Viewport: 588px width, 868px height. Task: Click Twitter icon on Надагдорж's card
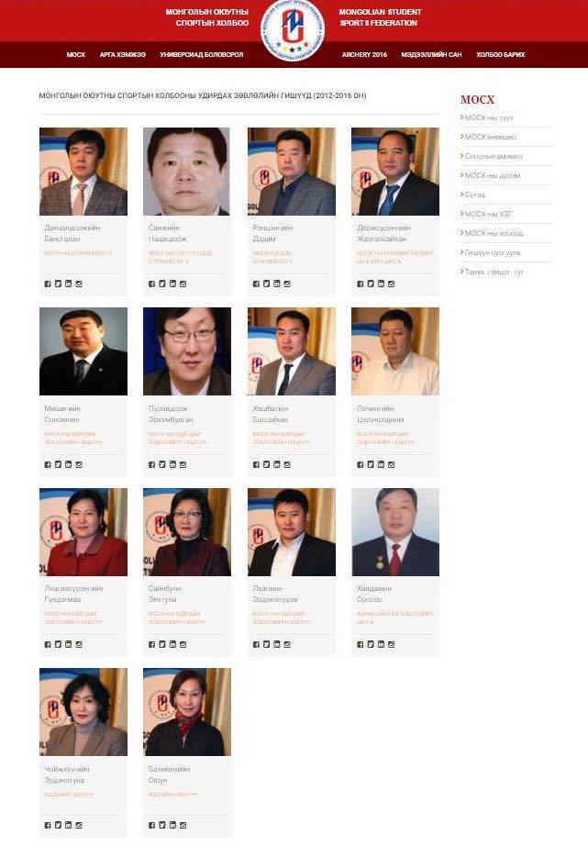tap(162, 284)
